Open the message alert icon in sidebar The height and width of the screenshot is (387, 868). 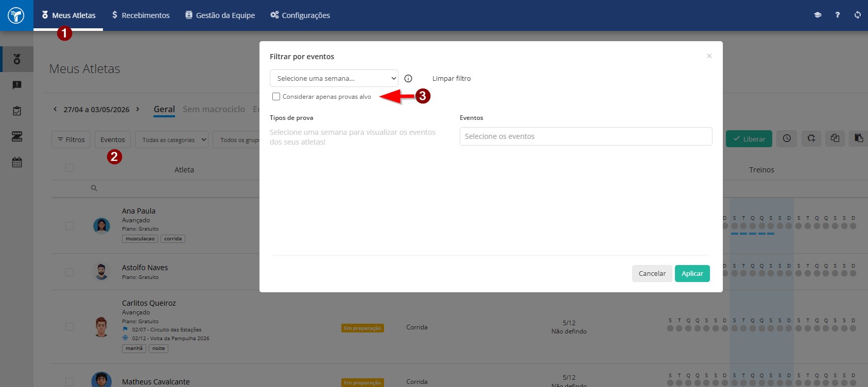(17, 85)
